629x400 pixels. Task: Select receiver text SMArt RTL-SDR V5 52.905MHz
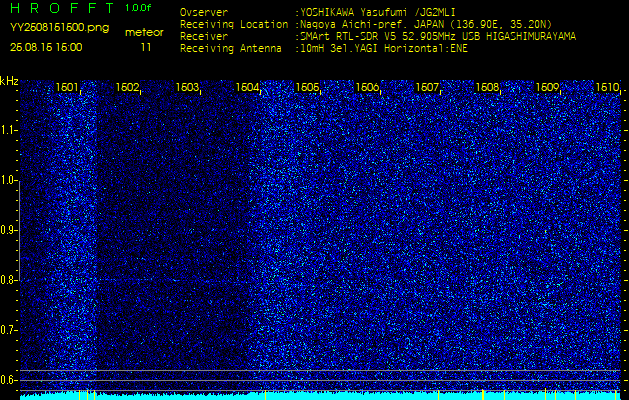pyautogui.click(x=379, y=37)
